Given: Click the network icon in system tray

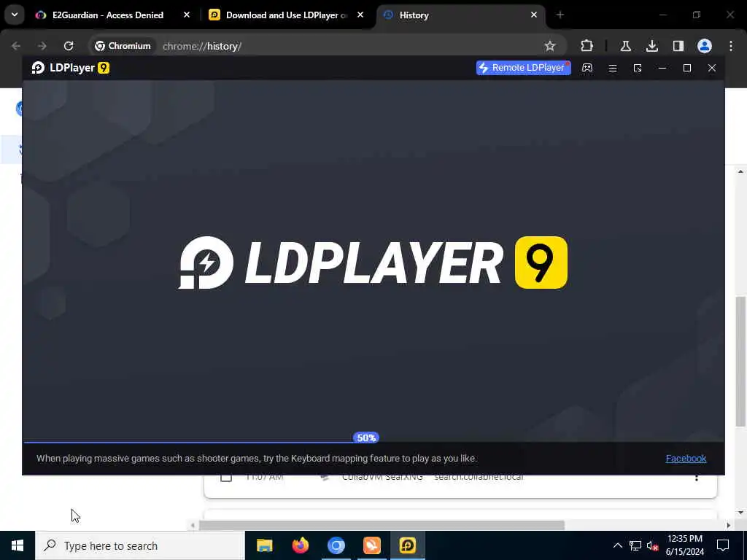Looking at the screenshot, I should pyautogui.click(x=635, y=545).
